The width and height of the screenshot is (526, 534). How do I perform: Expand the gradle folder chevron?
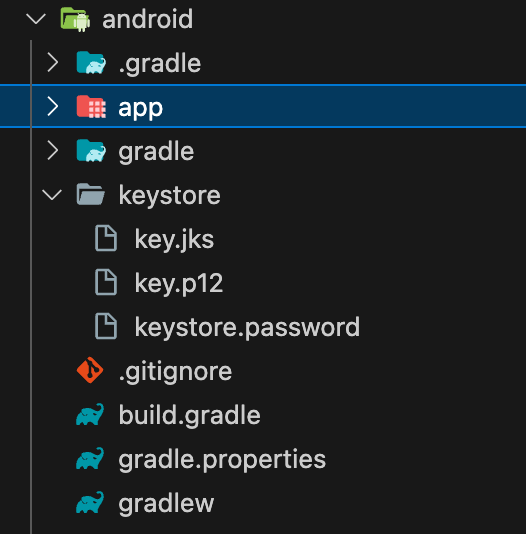52,150
